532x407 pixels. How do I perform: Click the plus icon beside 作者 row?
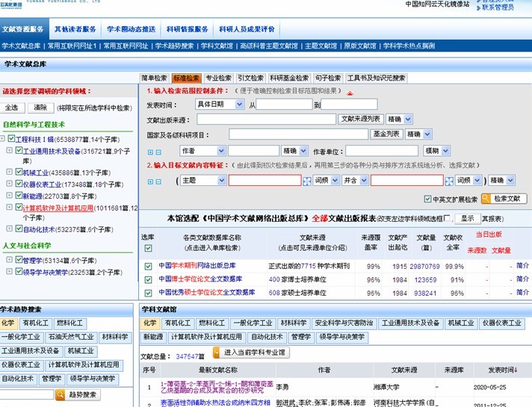pyautogui.click(x=150, y=152)
